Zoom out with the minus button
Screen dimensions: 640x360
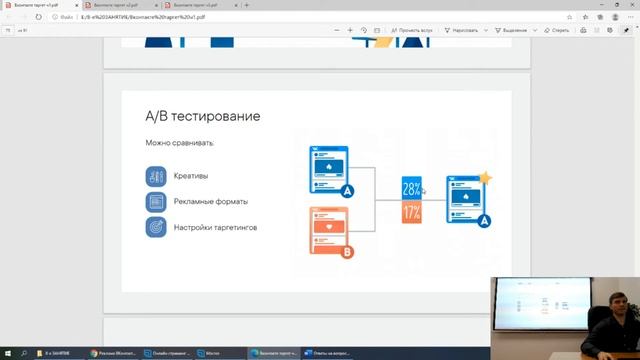click(x=336, y=30)
